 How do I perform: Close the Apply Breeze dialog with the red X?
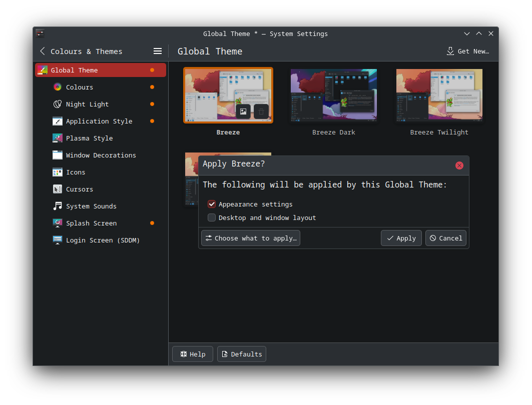tap(459, 165)
